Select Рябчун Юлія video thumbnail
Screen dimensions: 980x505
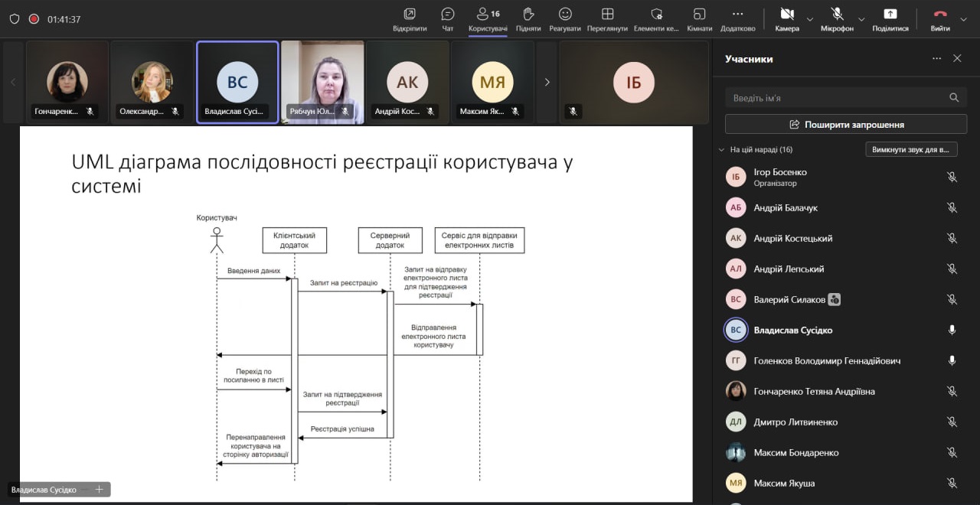(x=322, y=82)
